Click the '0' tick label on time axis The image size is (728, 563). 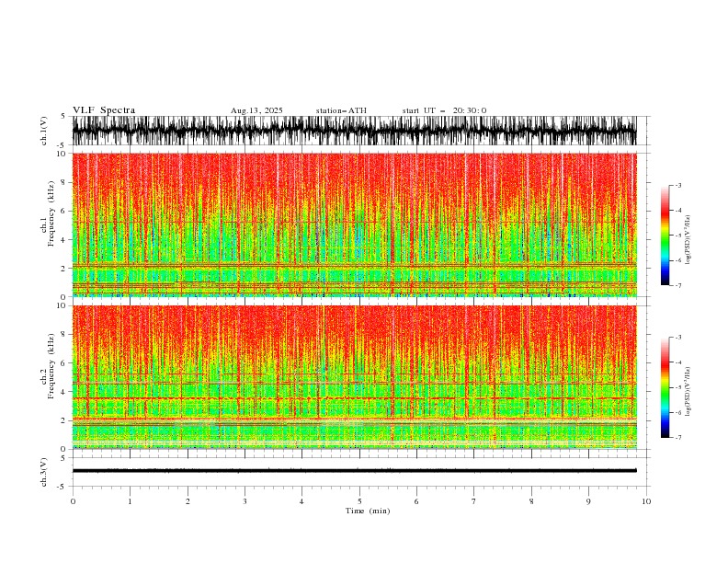pos(73,501)
